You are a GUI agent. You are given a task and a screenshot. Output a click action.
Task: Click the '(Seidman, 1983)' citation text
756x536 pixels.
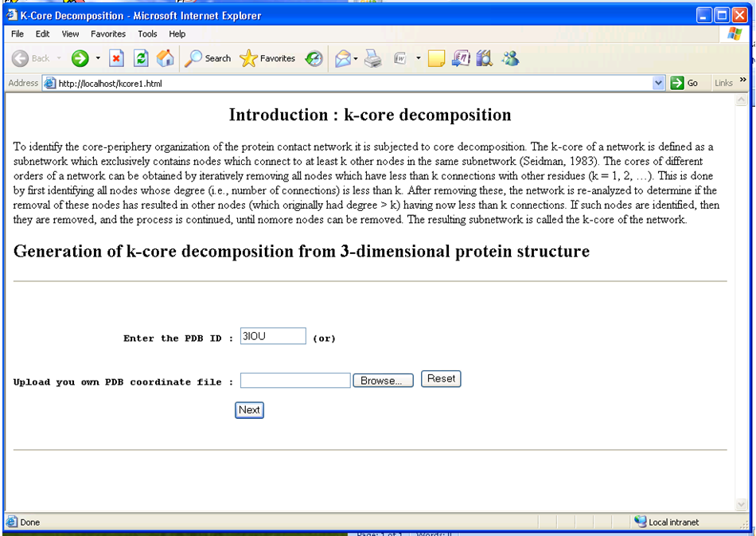pyautogui.click(x=559, y=161)
